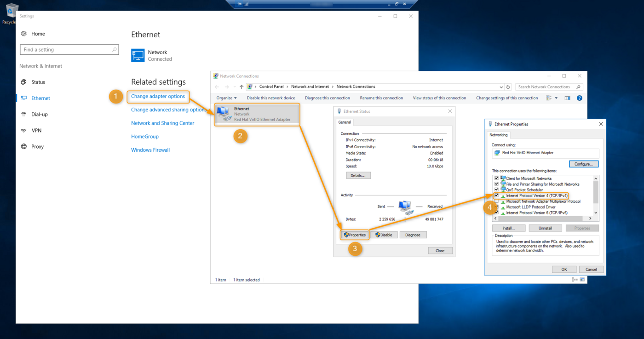Open the change view dropdown arrow
Image resolution: width=644 pixels, height=339 pixels.
556,98
